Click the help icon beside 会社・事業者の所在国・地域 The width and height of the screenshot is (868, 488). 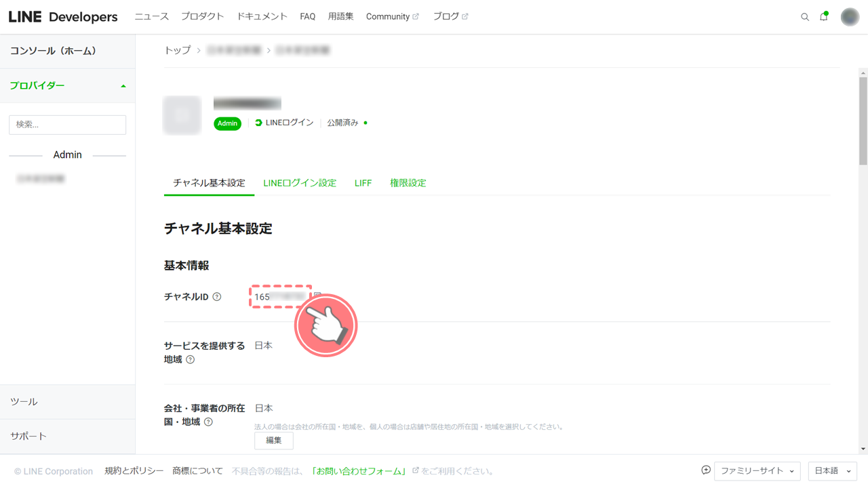208,422
